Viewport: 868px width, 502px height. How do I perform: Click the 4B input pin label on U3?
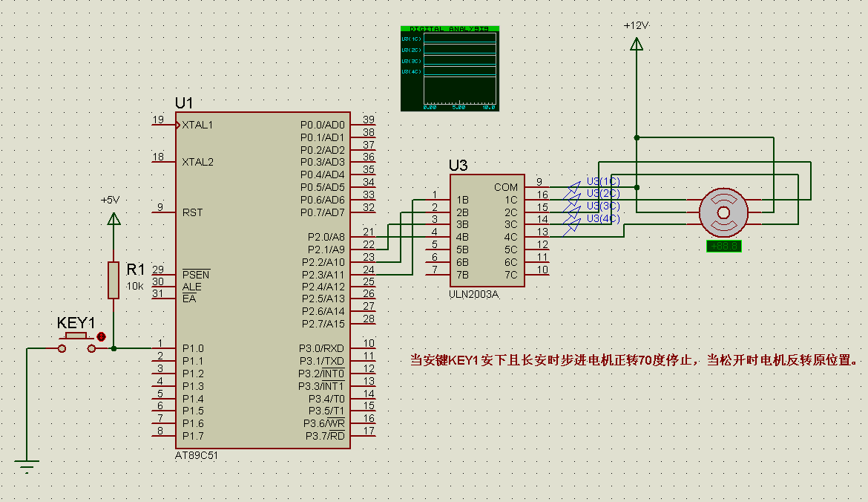(462, 237)
